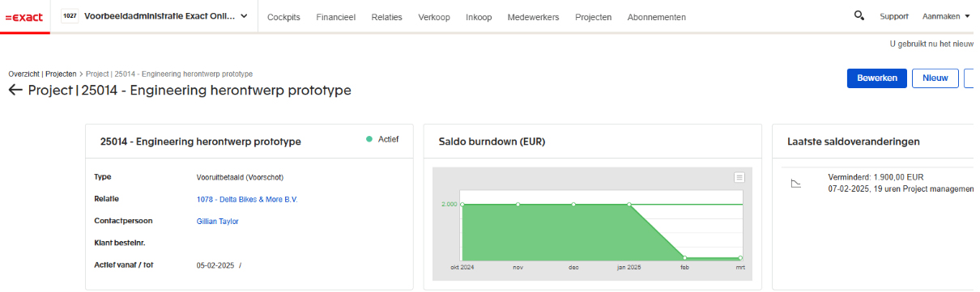Click the Bewerken button
Viewport: 980px width, 292px height.
pos(876,78)
